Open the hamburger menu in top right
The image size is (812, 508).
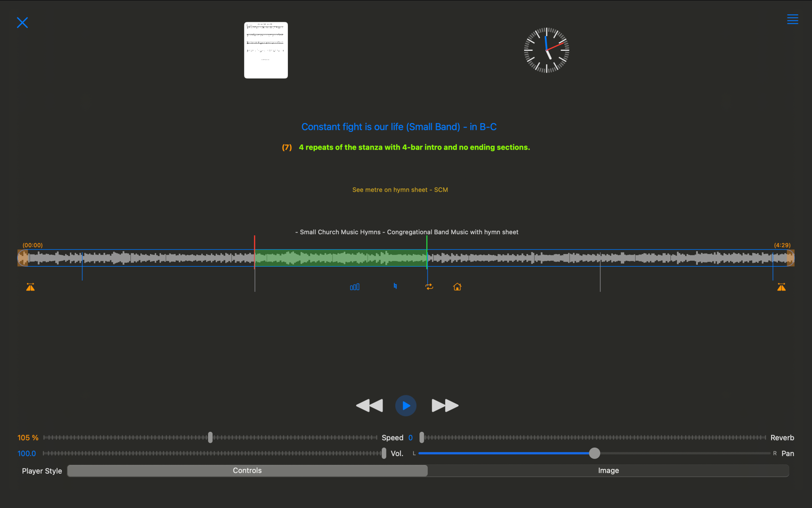pos(793,19)
